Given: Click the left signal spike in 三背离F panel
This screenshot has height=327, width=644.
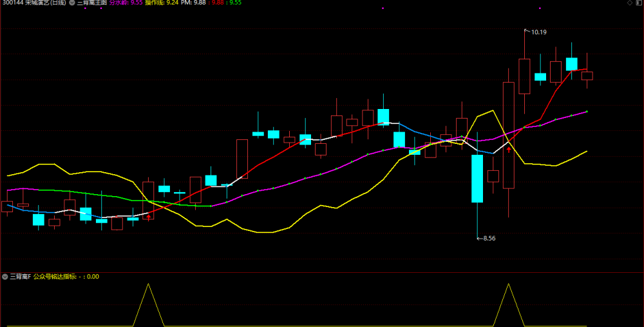Looking at the screenshot, I should [x=148, y=304].
